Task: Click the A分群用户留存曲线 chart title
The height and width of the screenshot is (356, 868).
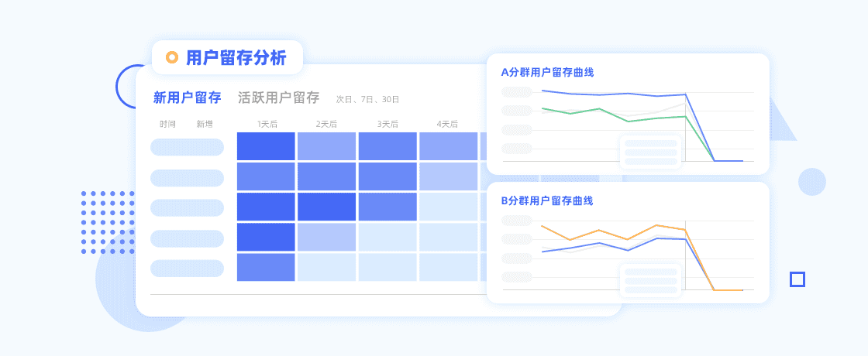Action: pyautogui.click(x=547, y=73)
